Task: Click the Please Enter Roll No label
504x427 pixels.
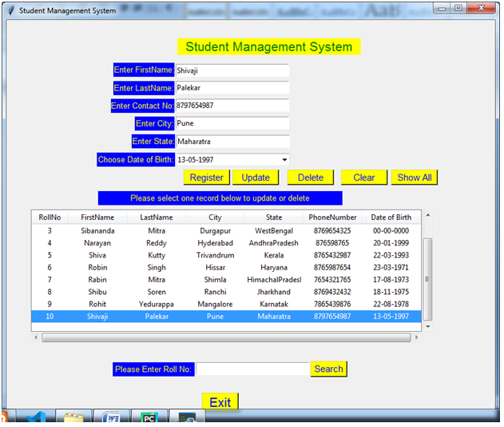Action: pyautogui.click(x=153, y=369)
